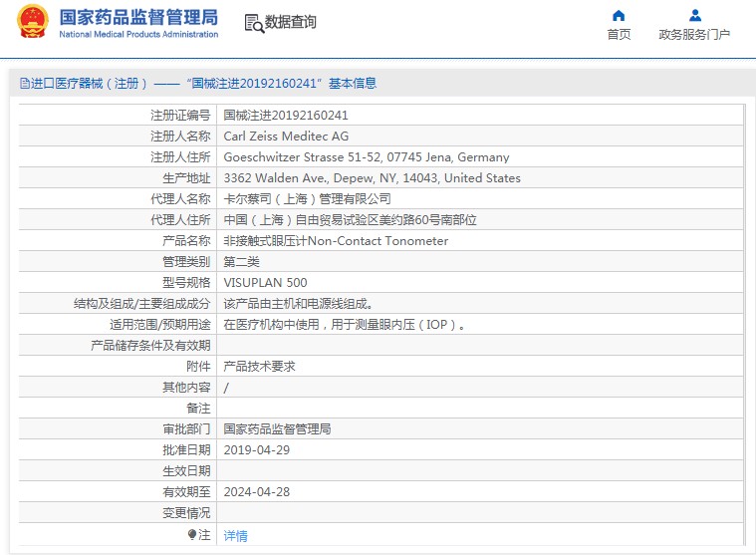Click the 批准日期 row label
Viewport: 756px width, 555px height.
click(x=186, y=450)
